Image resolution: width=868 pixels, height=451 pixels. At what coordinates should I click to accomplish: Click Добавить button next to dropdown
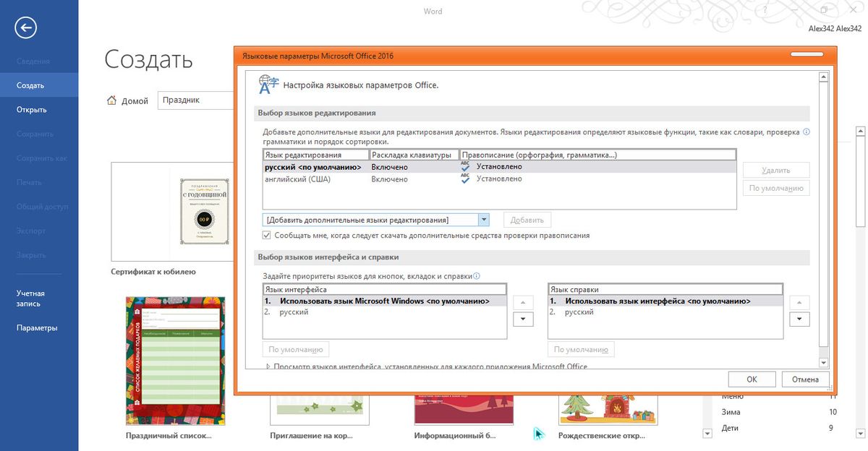point(527,220)
